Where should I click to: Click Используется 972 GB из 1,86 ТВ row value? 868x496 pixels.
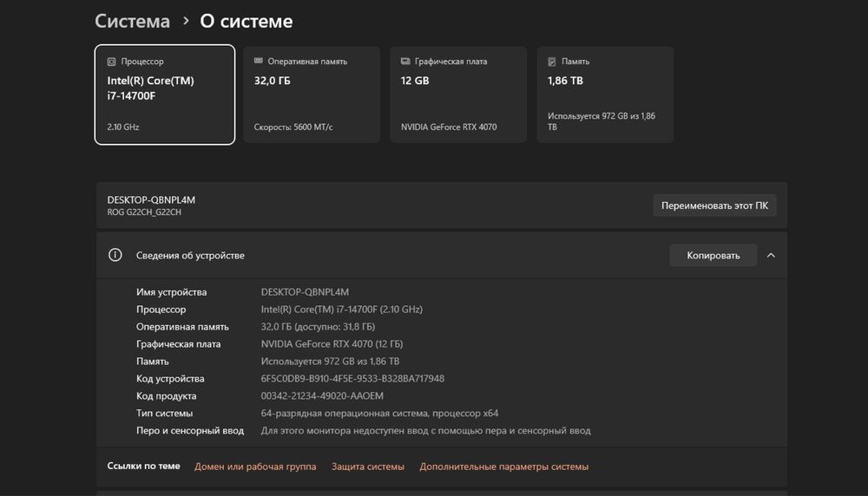(x=330, y=361)
